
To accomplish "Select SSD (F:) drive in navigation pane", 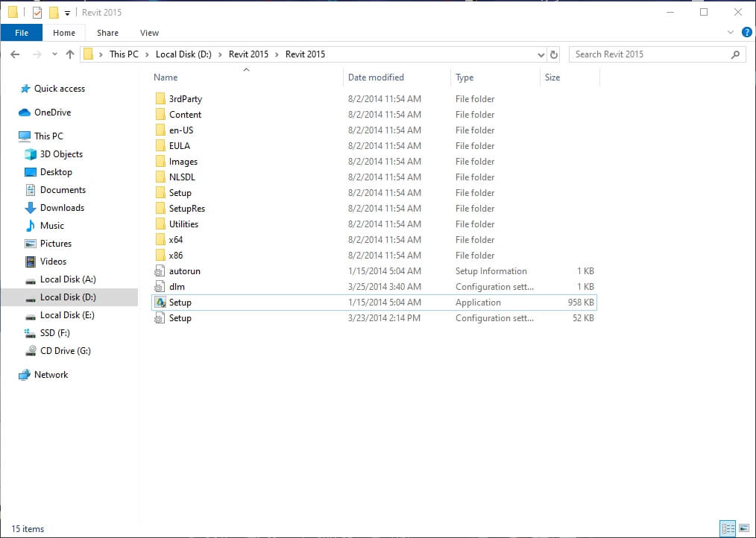I will click(55, 332).
